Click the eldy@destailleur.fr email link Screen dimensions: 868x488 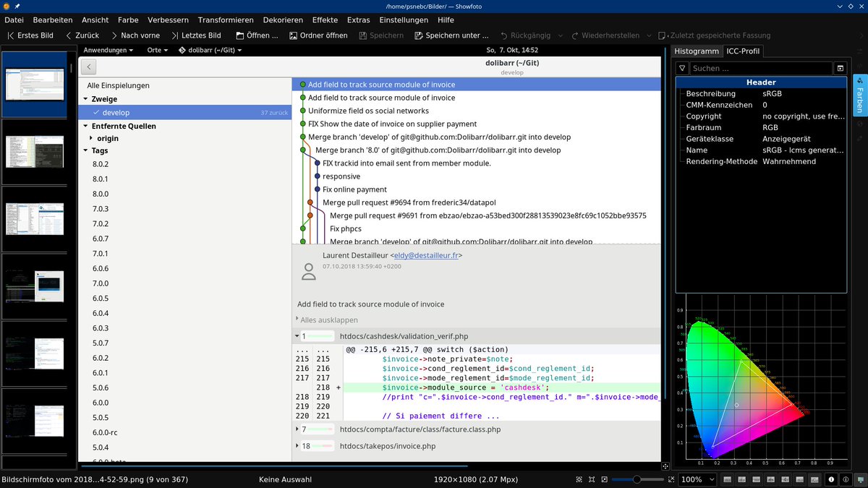[426, 255]
